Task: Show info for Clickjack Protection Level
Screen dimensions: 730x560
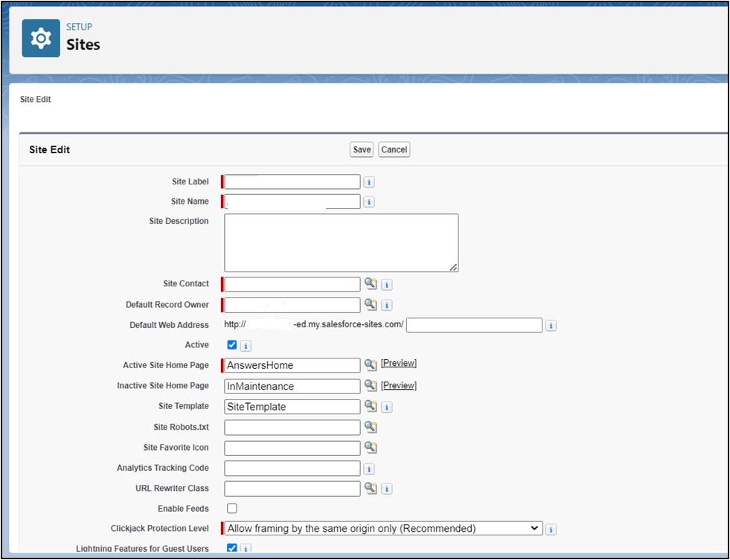Action: coord(551,530)
